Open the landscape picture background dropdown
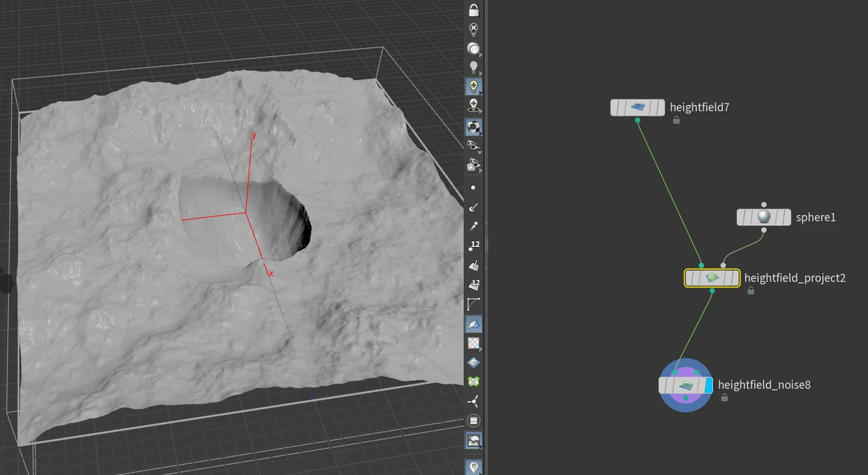 (x=473, y=441)
